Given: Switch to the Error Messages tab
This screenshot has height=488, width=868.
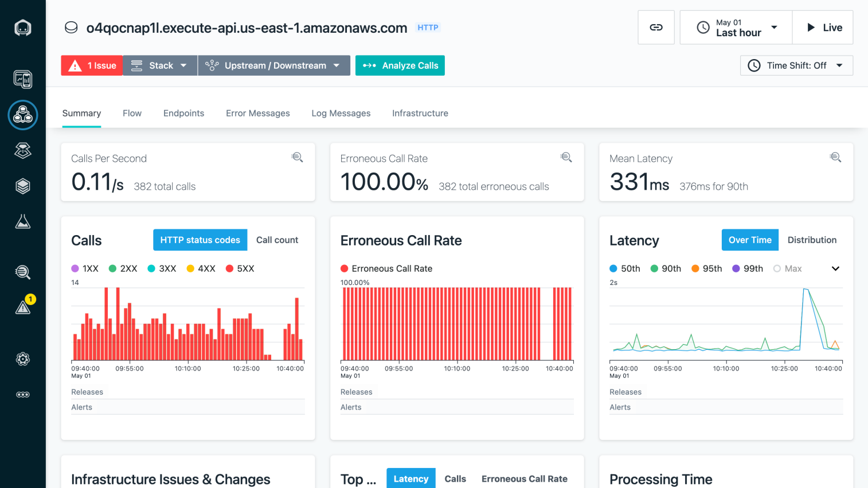Looking at the screenshot, I should (x=258, y=113).
